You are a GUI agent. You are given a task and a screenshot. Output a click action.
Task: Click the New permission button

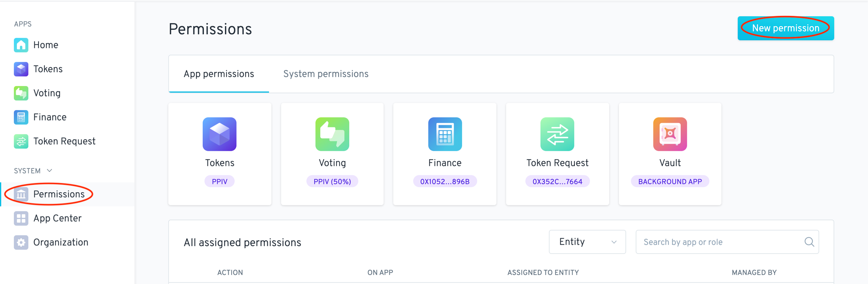pyautogui.click(x=785, y=28)
